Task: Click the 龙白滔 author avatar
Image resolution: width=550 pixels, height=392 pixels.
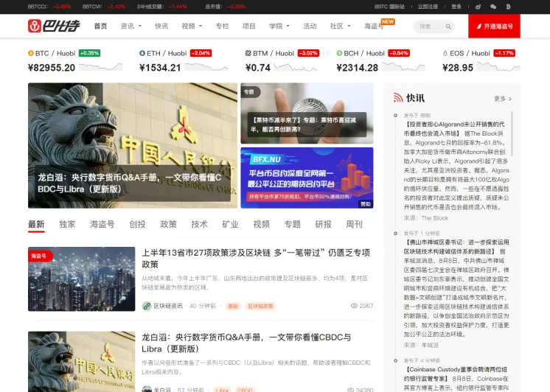Action: tap(147, 389)
